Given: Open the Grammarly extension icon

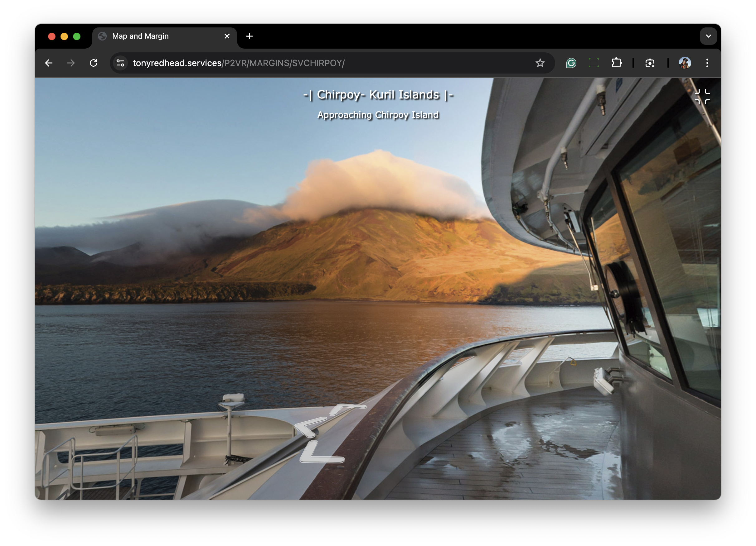Looking at the screenshot, I should [x=571, y=63].
